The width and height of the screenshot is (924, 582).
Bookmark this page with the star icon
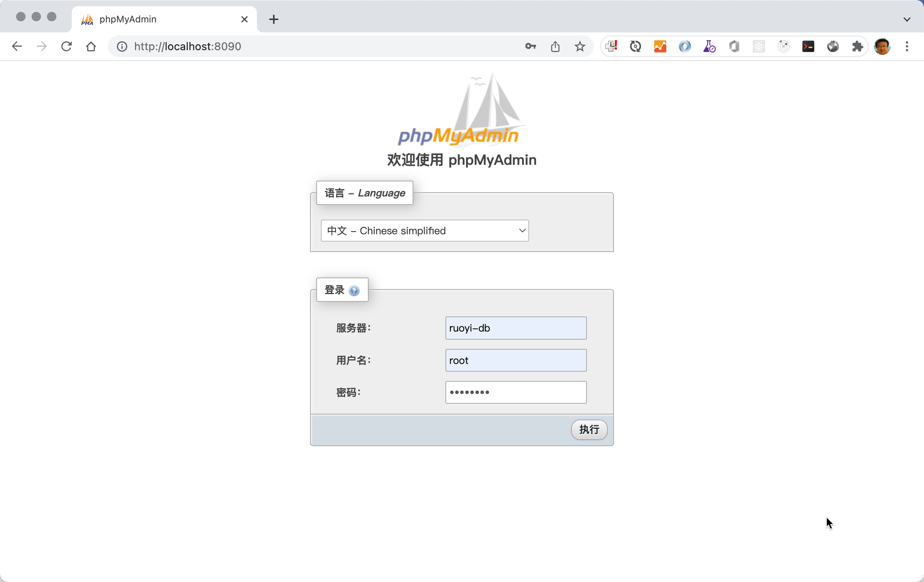point(580,46)
